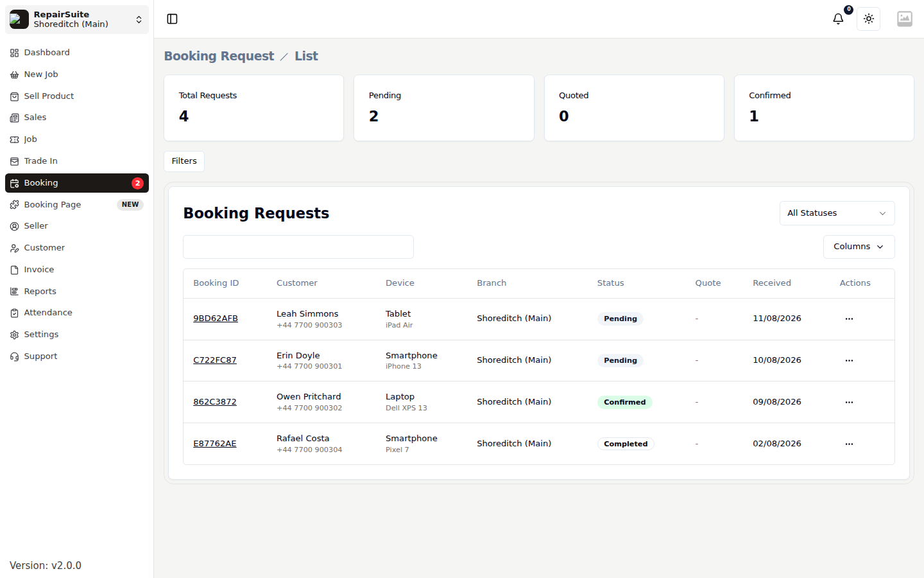Click the Support headset icon
Screen dimensions: 924x578
tap(14, 356)
